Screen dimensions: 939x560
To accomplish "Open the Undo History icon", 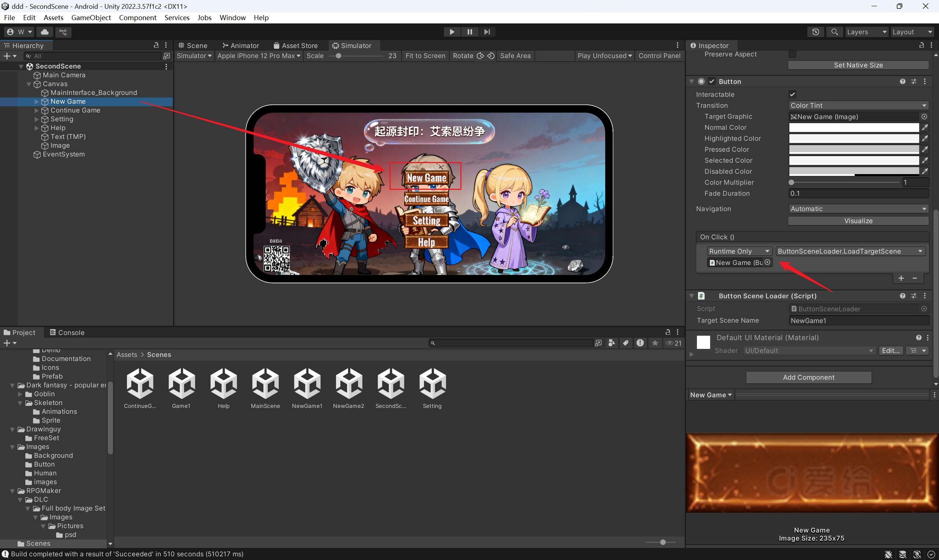I will (815, 32).
